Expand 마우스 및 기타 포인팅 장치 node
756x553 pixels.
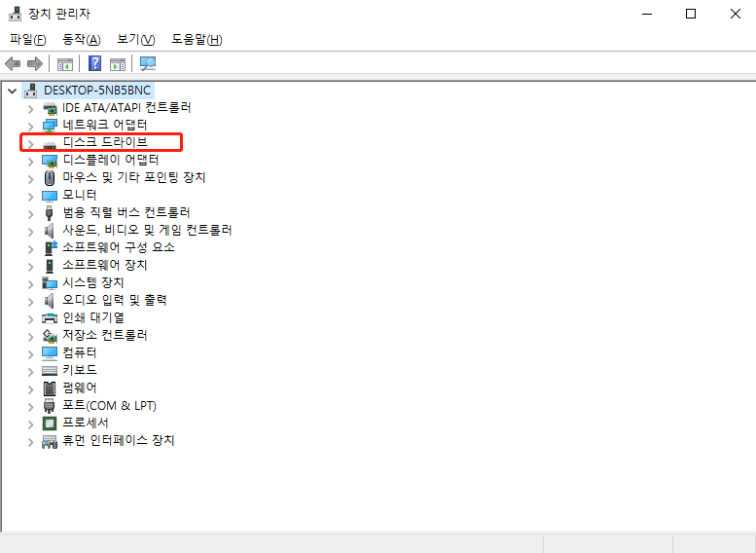tap(30, 179)
